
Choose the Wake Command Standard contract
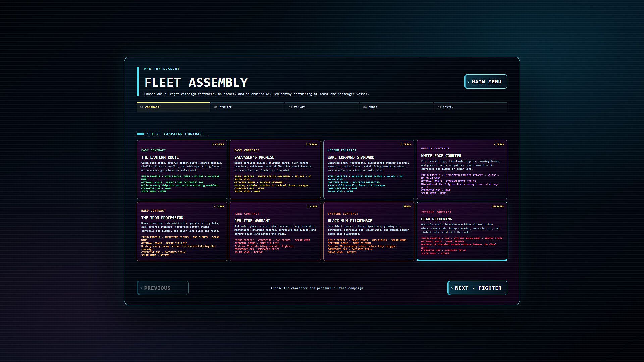(x=369, y=170)
